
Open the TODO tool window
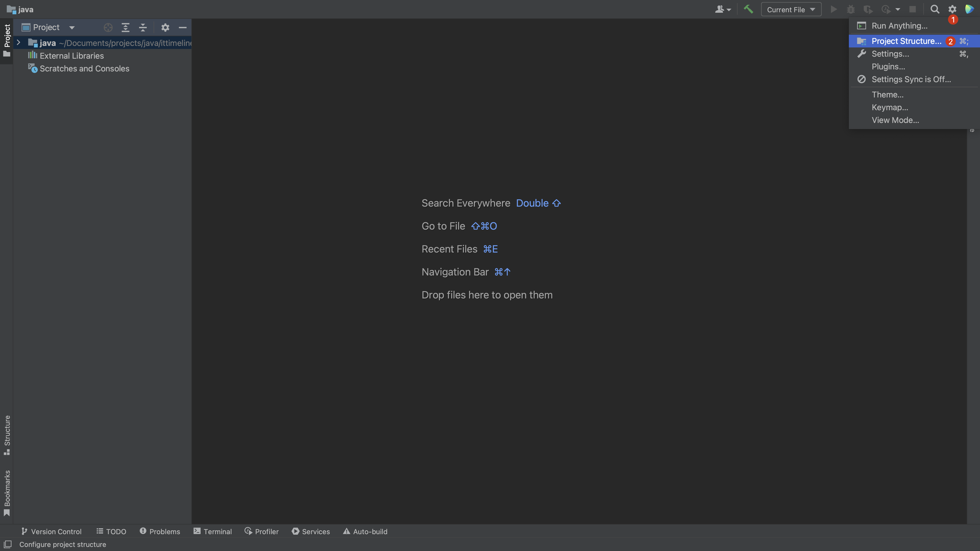point(111,531)
